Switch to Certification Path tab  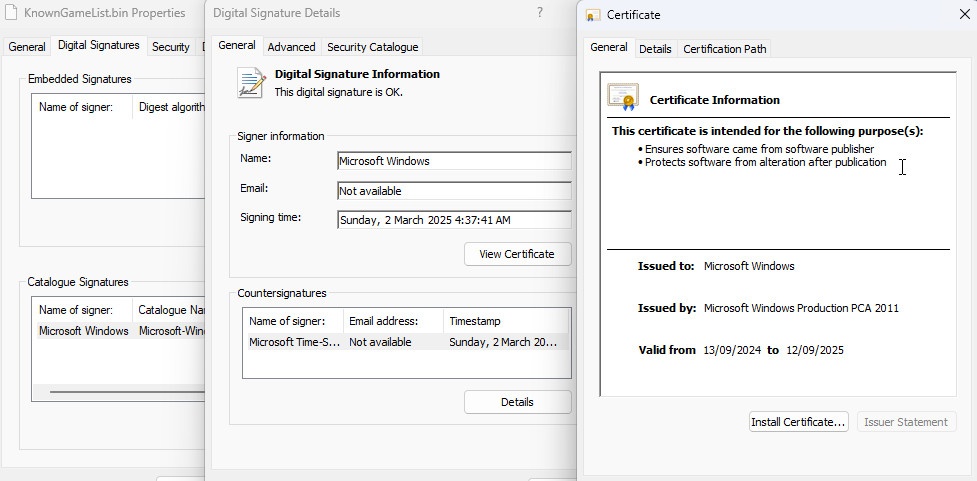725,49
